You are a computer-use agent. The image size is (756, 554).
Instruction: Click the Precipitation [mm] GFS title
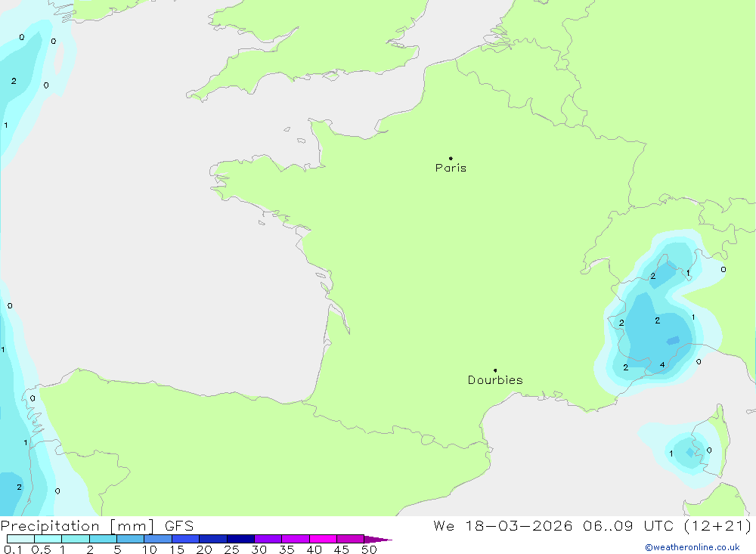click(x=97, y=525)
